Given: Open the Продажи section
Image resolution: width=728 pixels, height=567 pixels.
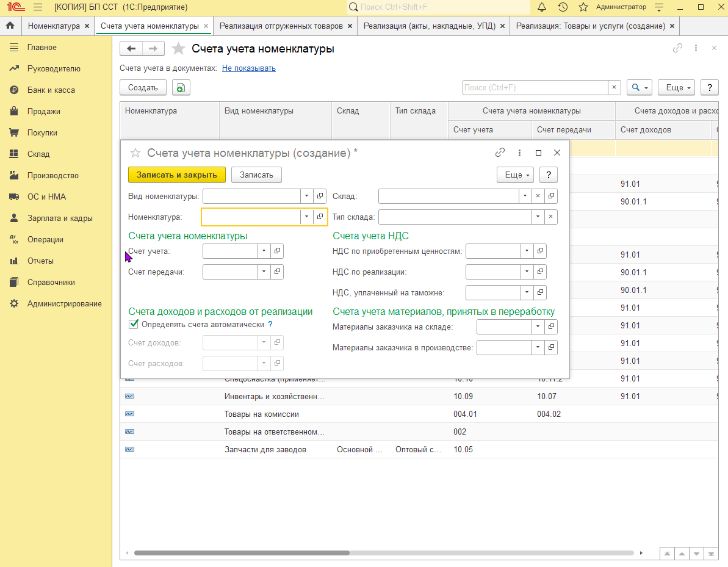Looking at the screenshot, I should coord(44,112).
